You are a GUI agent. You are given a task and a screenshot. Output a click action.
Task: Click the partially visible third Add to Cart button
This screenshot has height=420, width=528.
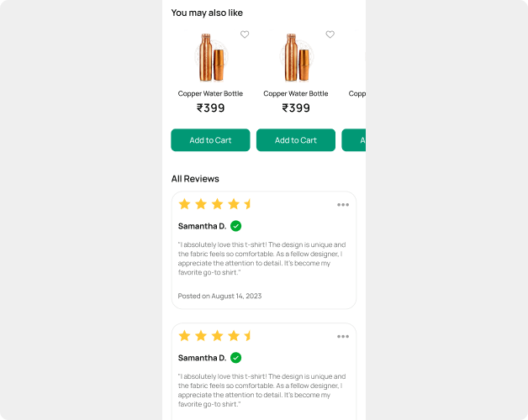click(x=354, y=140)
